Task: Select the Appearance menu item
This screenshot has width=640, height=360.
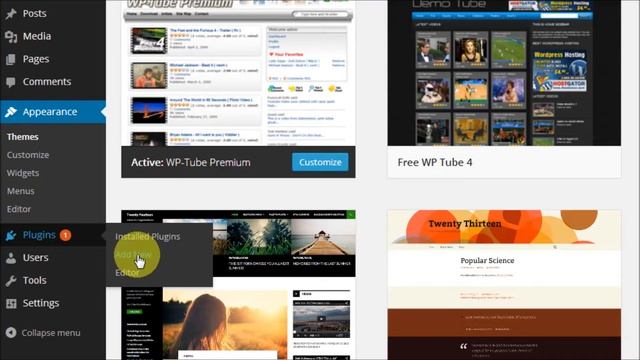Action: 50,112
